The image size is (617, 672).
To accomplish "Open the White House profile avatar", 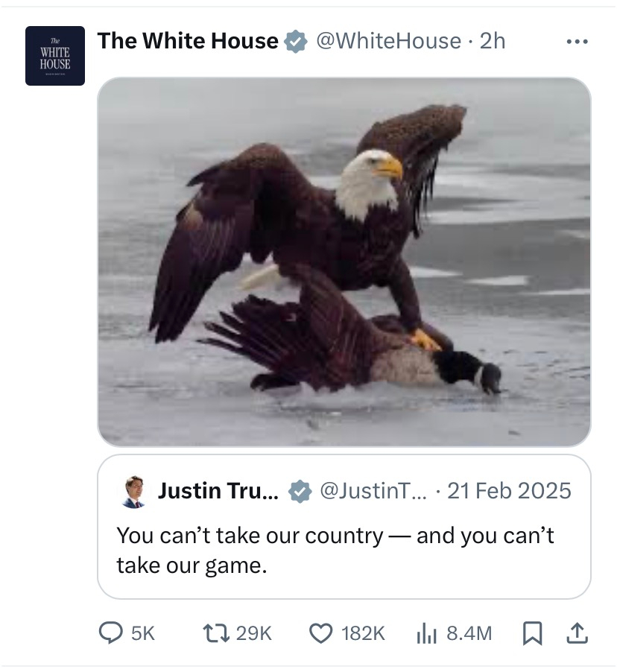I will (55, 56).
